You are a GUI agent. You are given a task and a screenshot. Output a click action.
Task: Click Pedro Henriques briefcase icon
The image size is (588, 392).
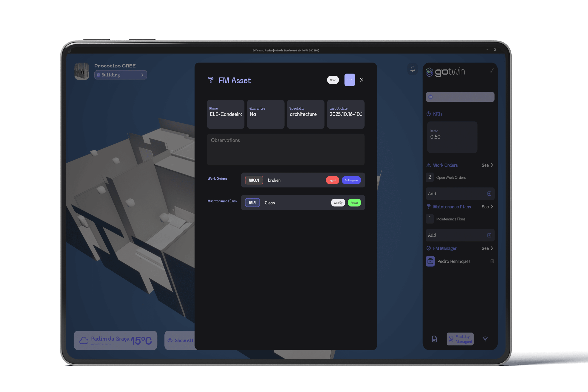point(430,261)
